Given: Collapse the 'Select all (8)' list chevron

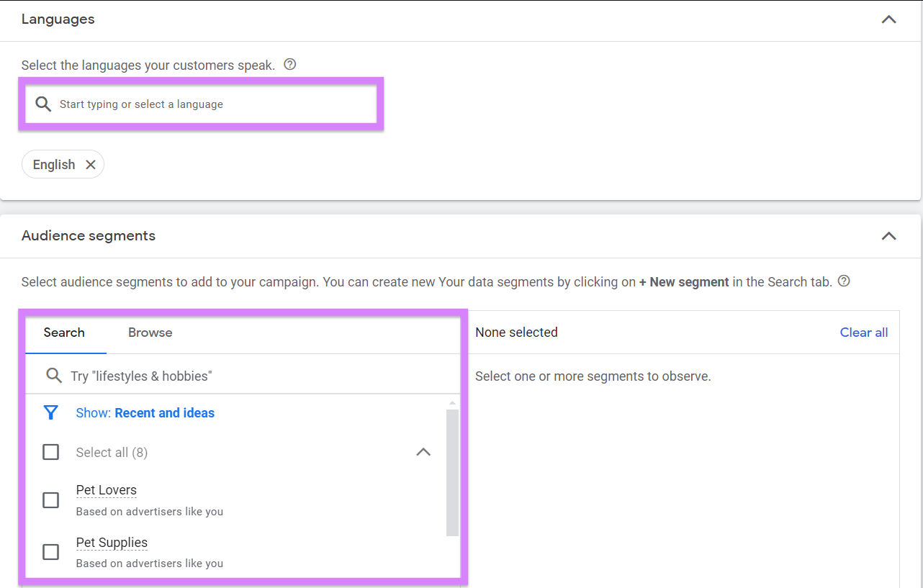Looking at the screenshot, I should (423, 452).
